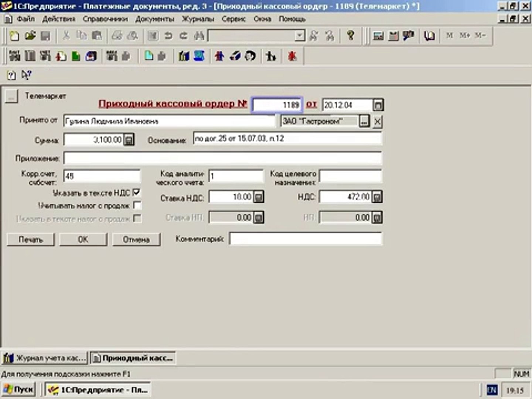Click the OK button

(83, 239)
